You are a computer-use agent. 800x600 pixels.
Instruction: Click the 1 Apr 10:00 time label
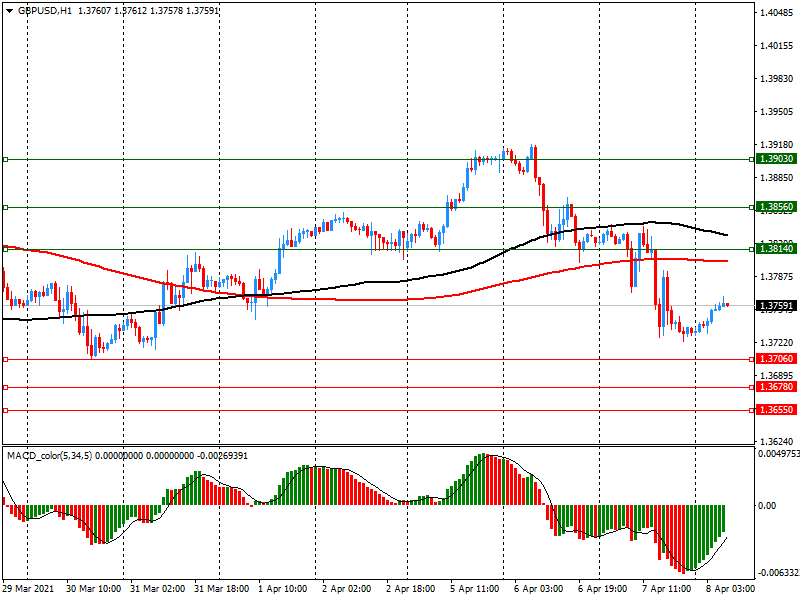coord(283,589)
